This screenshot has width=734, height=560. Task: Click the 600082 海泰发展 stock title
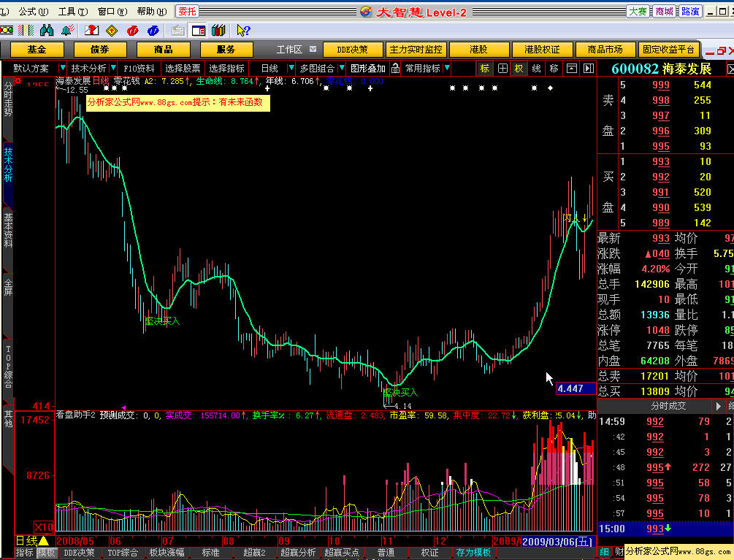point(661,69)
